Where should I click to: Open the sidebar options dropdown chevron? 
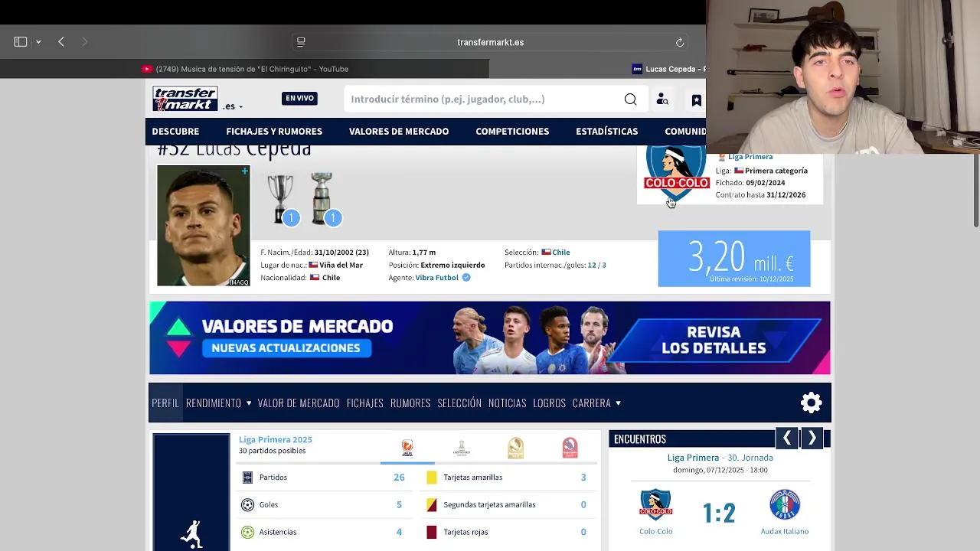tap(38, 42)
